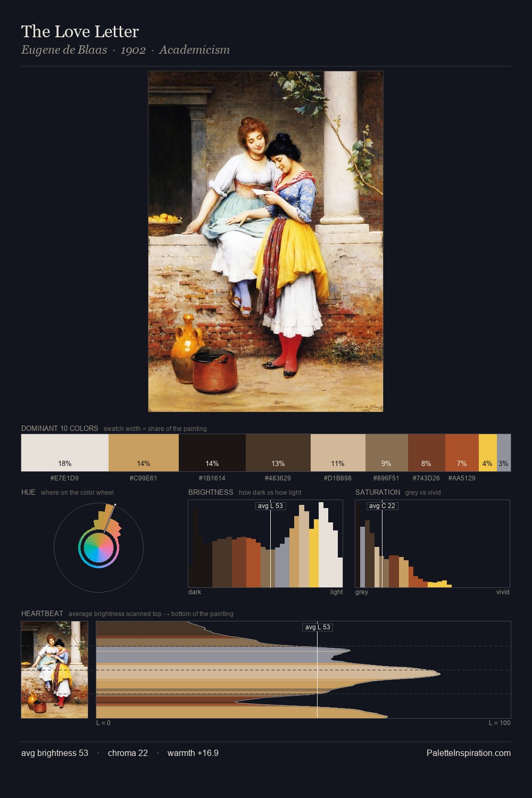Screen dimensions: 532x798
Task: Click the 11% beige swatch #D1B898
Action: pos(338,453)
